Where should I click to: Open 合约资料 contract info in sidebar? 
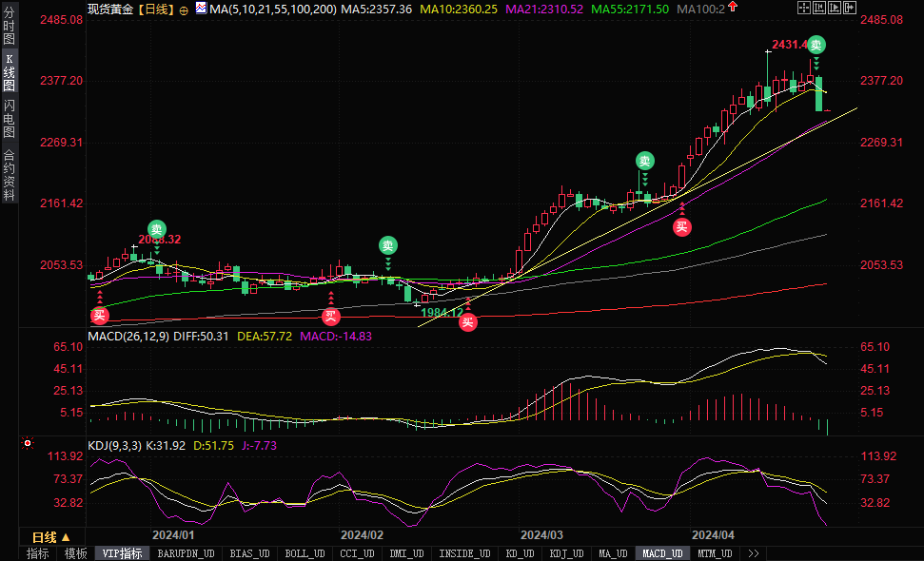[x=10, y=175]
